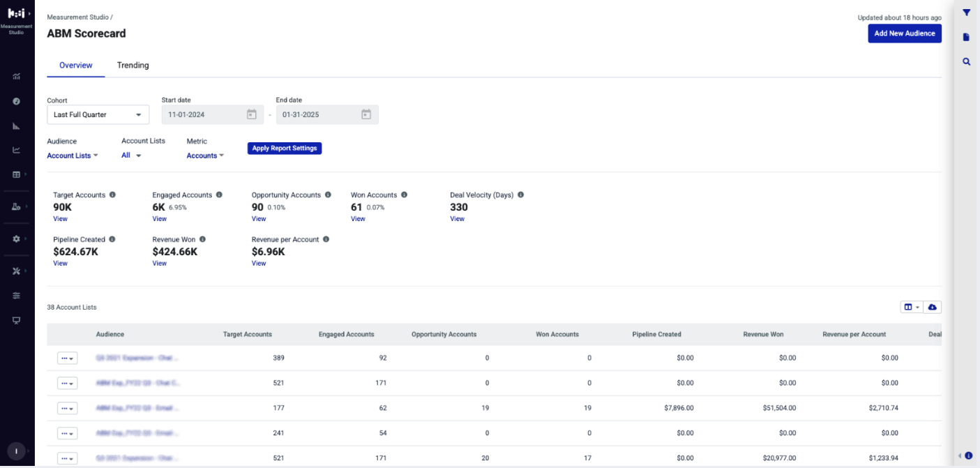Viewport: 980px width, 468px height.
Task: Open the sliders icon in the sidebar
Action: [x=17, y=296]
